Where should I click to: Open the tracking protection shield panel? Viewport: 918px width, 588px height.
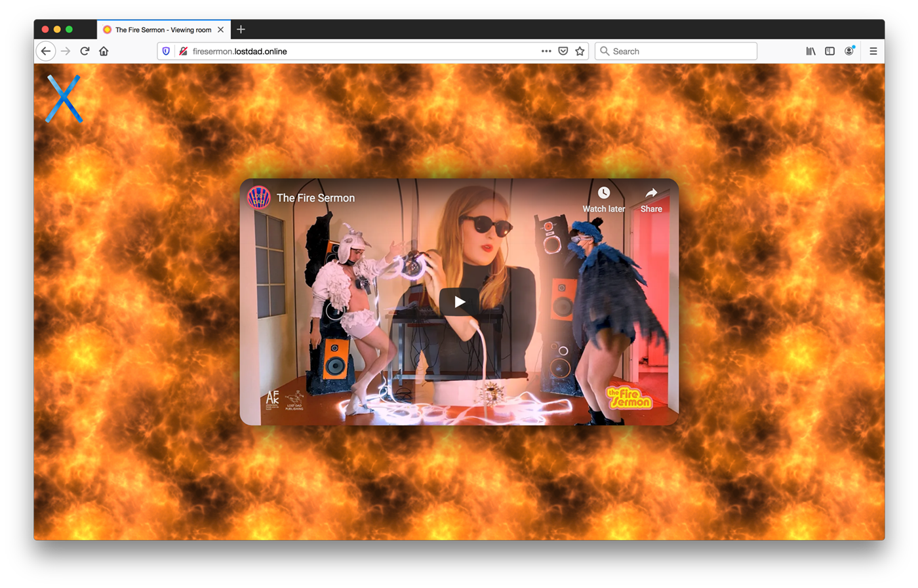click(166, 51)
